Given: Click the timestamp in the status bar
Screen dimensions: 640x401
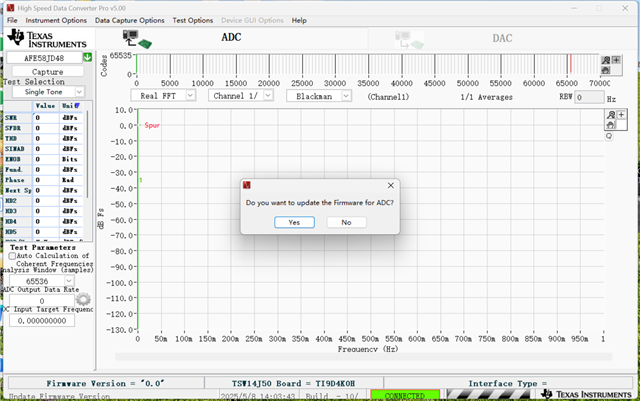Looking at the screenshot, I should coord(258,396).
